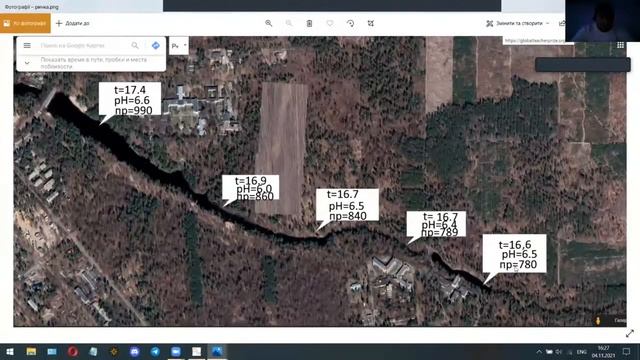Image resolution: width=640 pixels, height=360 pixels.
Task: Open the 'Ру' language dropdown on the map
Action: (x=179, y=46)
